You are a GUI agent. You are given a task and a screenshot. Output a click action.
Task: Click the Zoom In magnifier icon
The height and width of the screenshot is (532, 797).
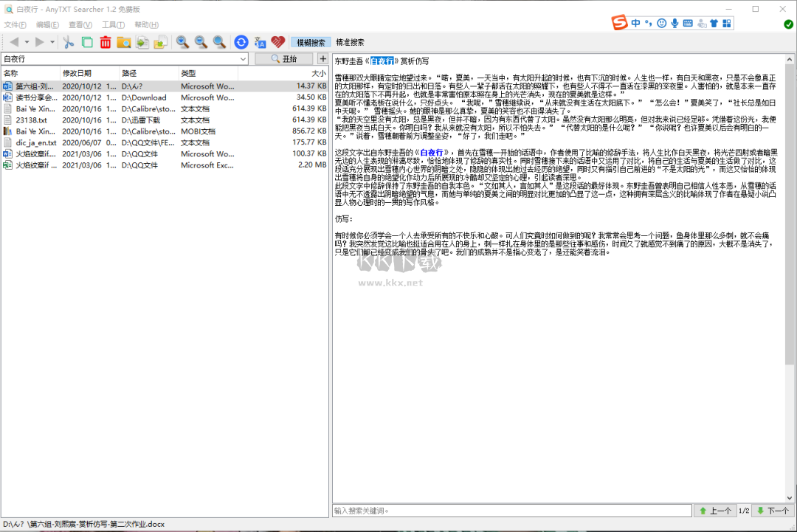click(x=182, y=42)
